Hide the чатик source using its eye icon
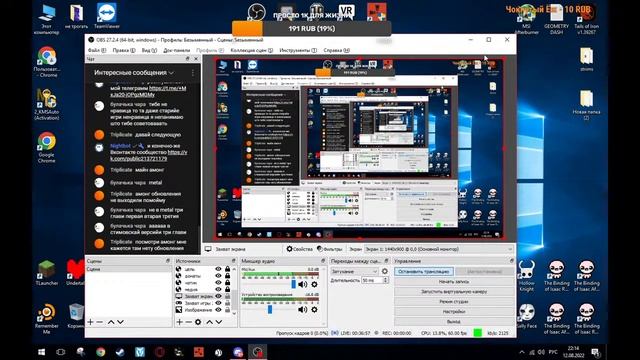640x360 pixels. coord(218,282)
